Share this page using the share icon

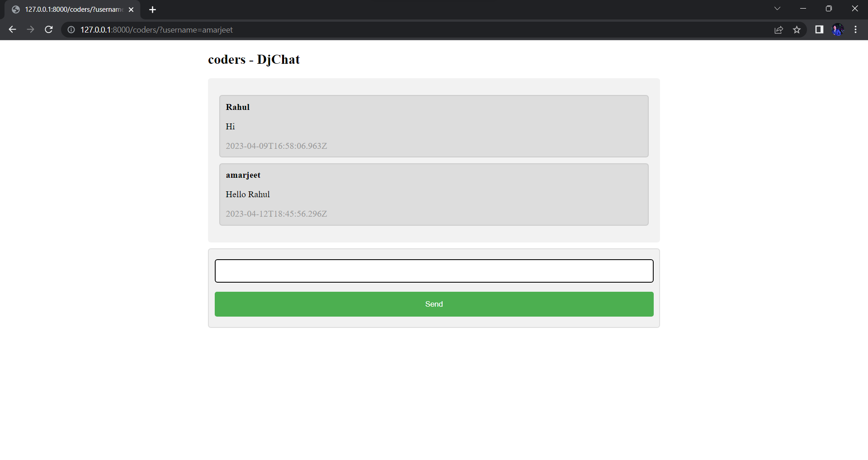pyautogui.click(x=778, y=29)
